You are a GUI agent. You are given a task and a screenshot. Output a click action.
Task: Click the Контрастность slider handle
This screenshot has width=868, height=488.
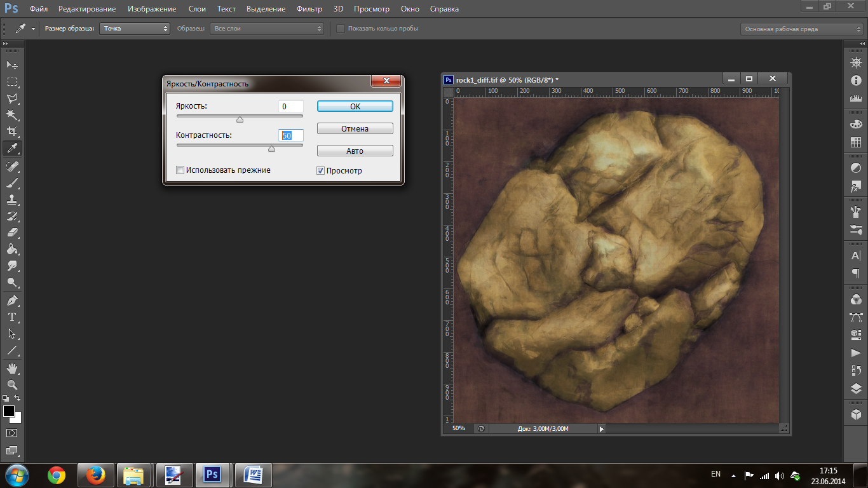tap(271, 149)
